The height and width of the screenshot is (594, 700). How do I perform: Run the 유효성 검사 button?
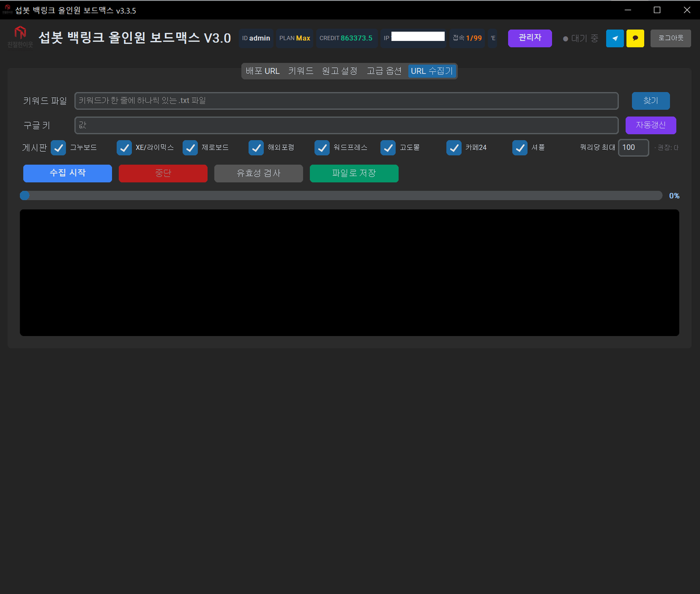point(259,173)
